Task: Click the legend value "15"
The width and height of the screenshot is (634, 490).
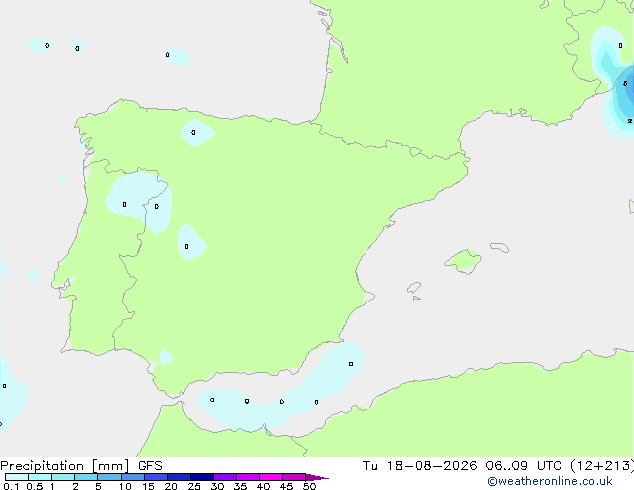Action: pos(148,486)
